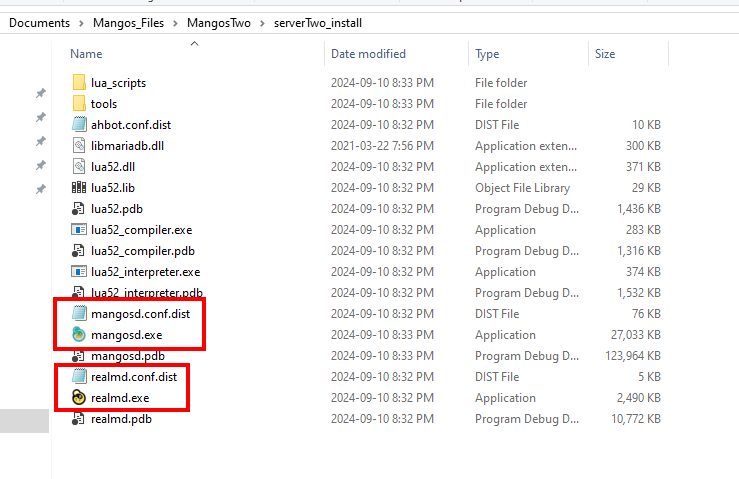Click the 27,033 KB size value

point(636,335)
